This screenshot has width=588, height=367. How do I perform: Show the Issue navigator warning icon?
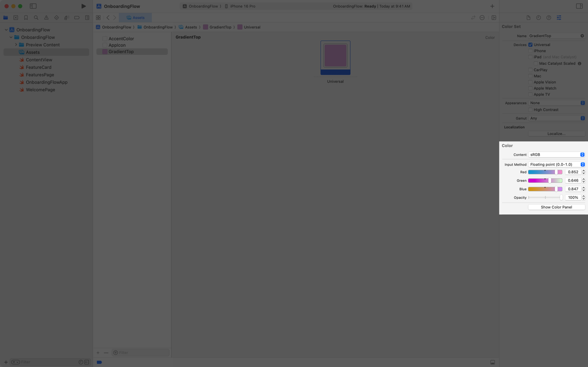[x=46, y=18]
